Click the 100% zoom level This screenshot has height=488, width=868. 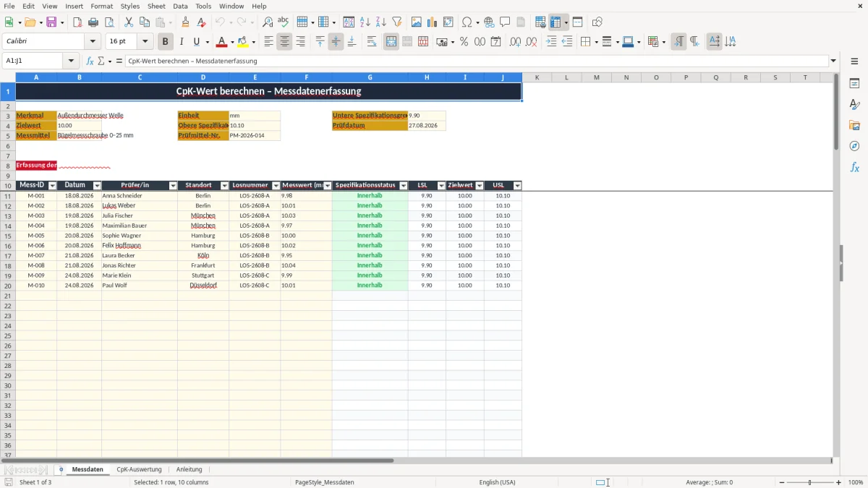click(x=855, y=482)
